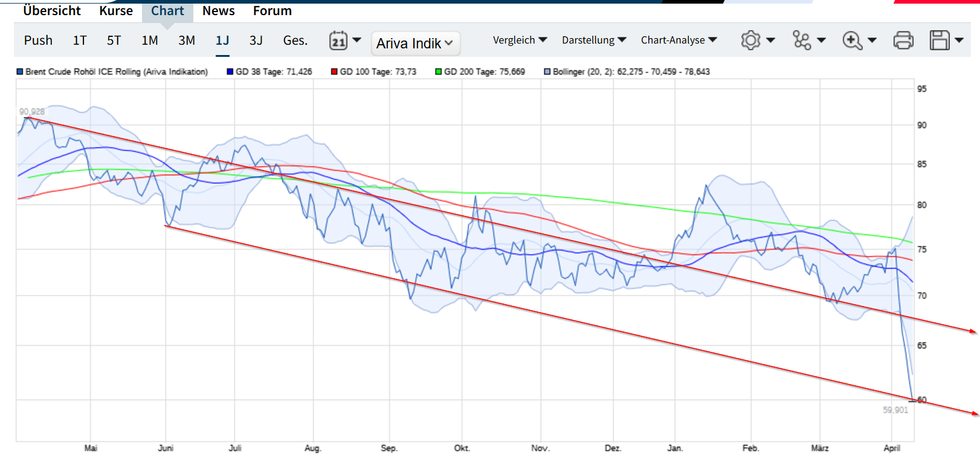Screen dimensions: 980x462
Task: Open the Darstellung dropdown menu
Action: pyautogui.click(x=594, y=40)
